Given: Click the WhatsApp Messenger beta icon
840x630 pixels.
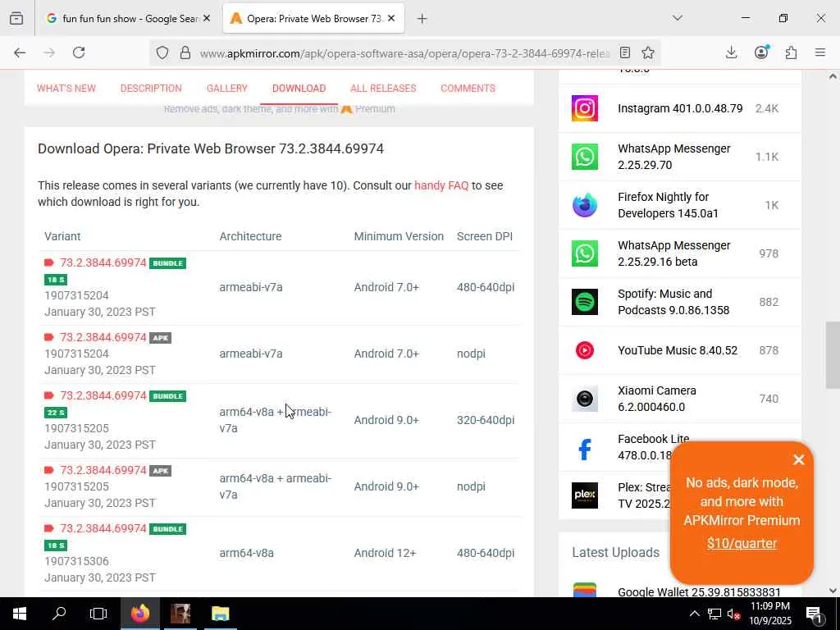Looking at the screenshot, I should 584,253.
